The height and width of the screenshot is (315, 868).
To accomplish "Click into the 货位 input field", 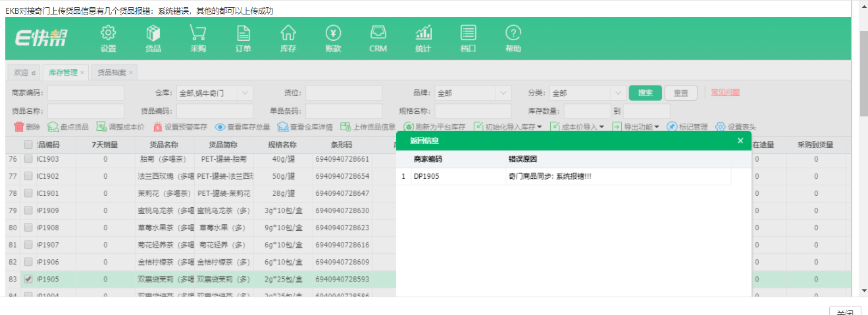I will (344, 93).
